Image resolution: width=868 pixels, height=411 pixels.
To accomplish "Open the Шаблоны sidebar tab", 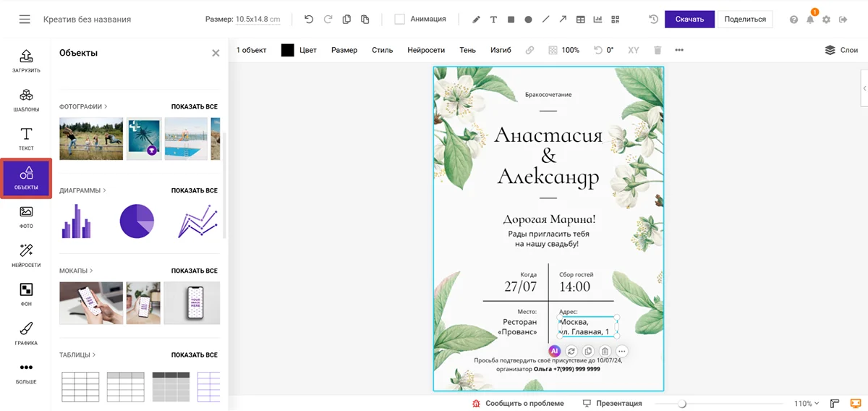I will pyautogui.click(x=26, y=100).
